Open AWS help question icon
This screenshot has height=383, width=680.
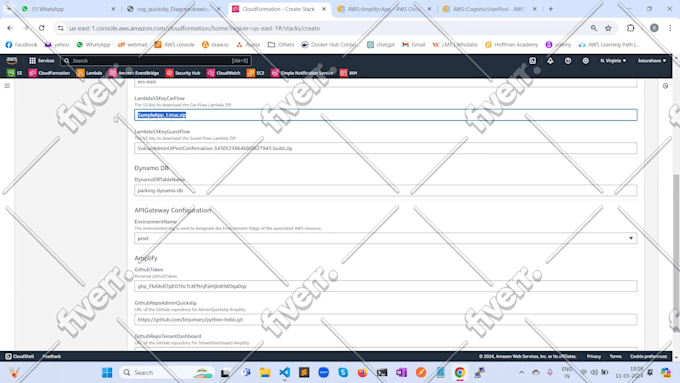pyautogui.click(x=568, y=61)
